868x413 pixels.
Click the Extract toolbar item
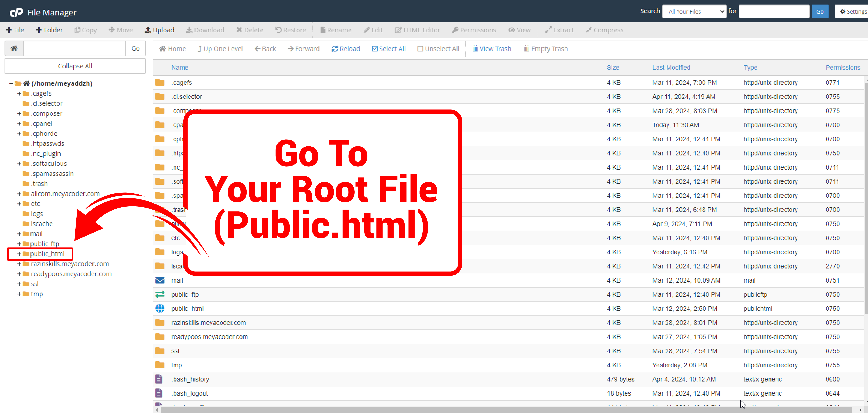click(x=559, y=30)
